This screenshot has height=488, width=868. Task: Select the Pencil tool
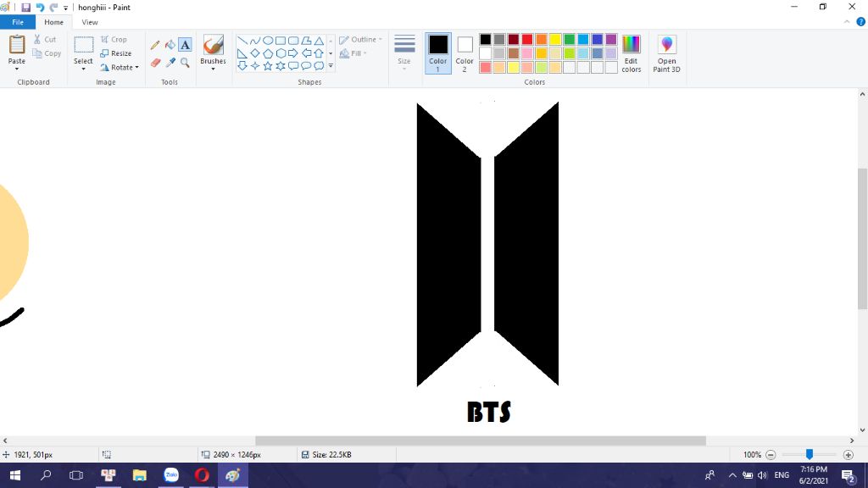click(x=155, y=45)
